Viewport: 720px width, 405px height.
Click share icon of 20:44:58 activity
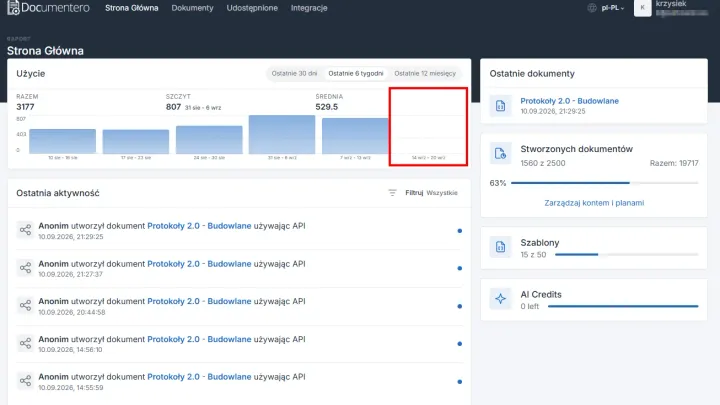click(25, 305)
